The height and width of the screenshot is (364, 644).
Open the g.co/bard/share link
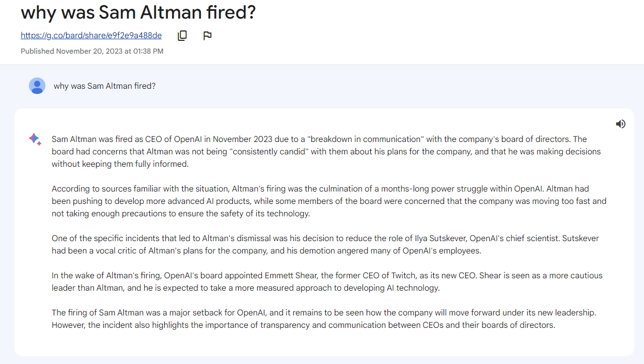click(x=91, y=36)
